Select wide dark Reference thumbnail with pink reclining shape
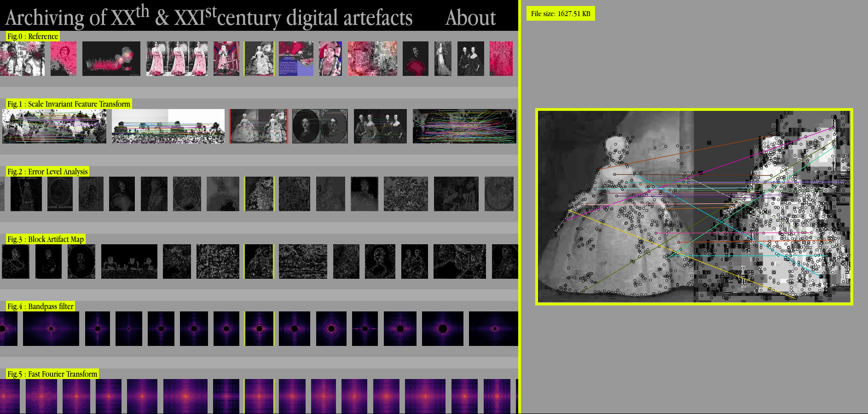The width and height of the screenshot is (868, 414). point(111,58)
